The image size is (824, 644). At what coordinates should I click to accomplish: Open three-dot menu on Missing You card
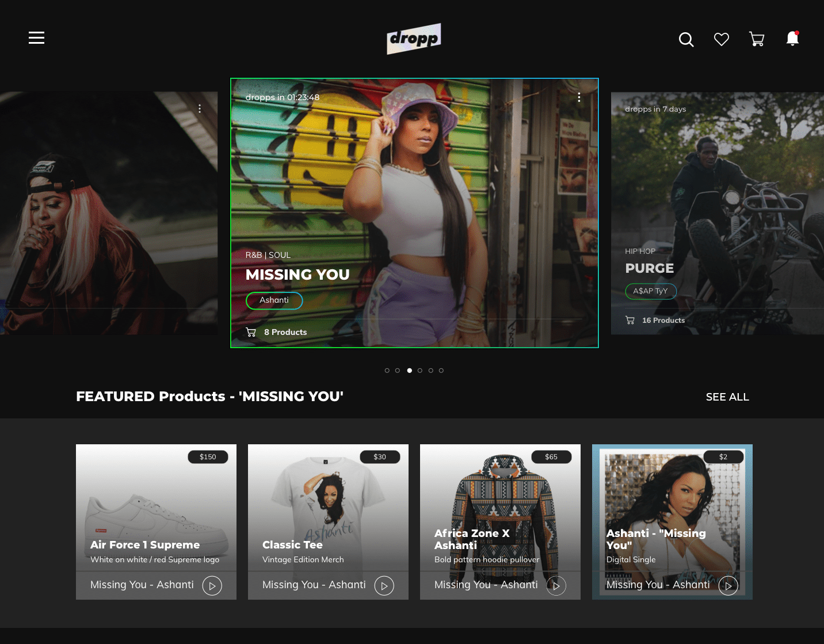click(579, 97)
